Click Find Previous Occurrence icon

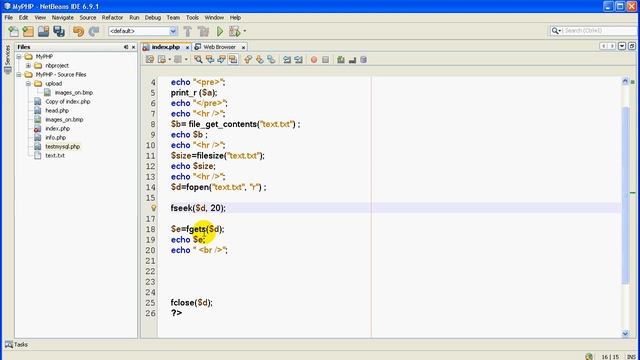pyautogui.click(x=210, y=60)
